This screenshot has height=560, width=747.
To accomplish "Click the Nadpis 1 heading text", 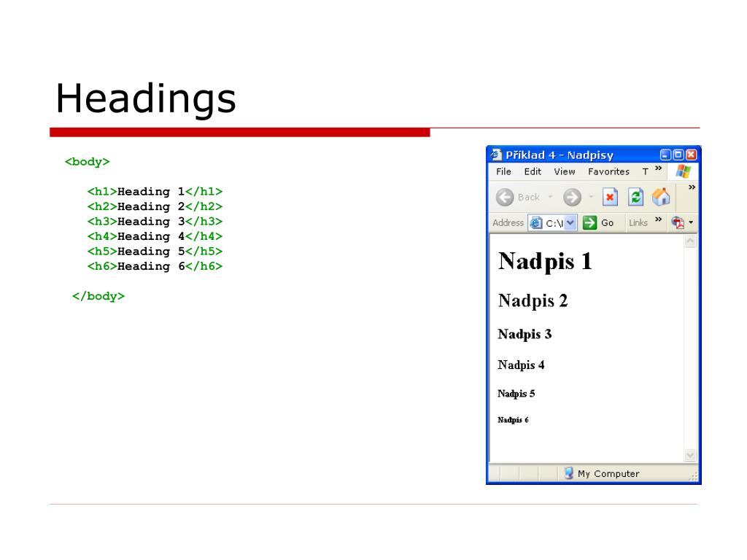I will tap(545, 261).
